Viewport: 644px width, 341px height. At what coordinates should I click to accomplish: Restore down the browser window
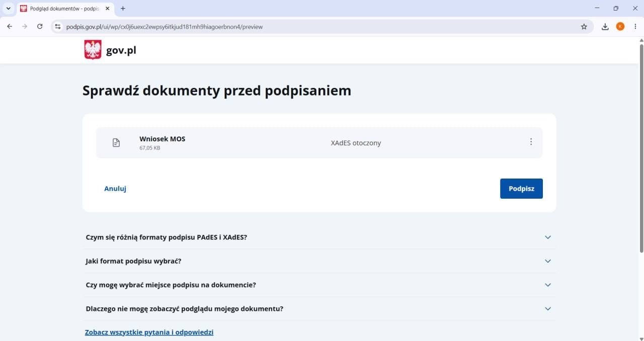pyautogui.click(x=616, y=8)
